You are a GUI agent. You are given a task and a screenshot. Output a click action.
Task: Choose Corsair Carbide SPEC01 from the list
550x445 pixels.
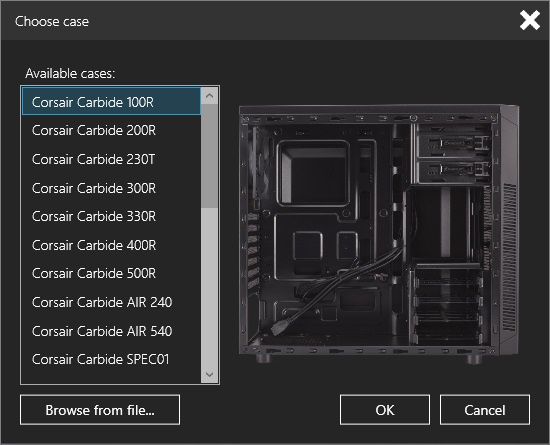pos(111,359)
